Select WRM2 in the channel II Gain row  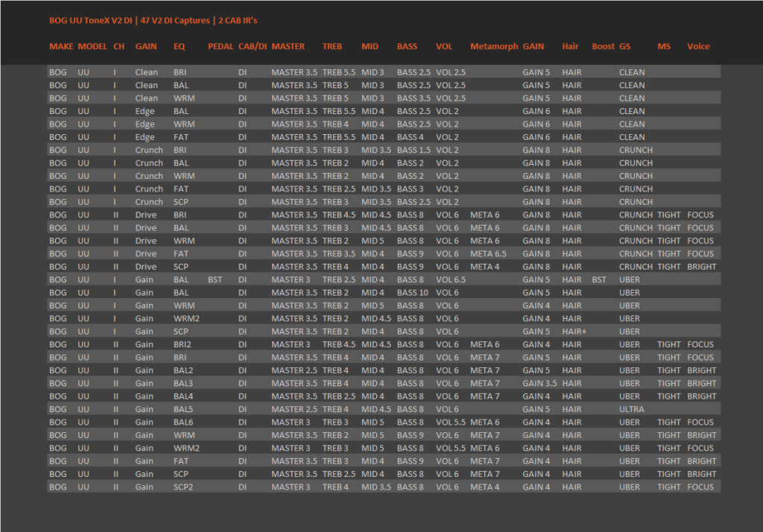pyautogui.click(x=186, y=449)
